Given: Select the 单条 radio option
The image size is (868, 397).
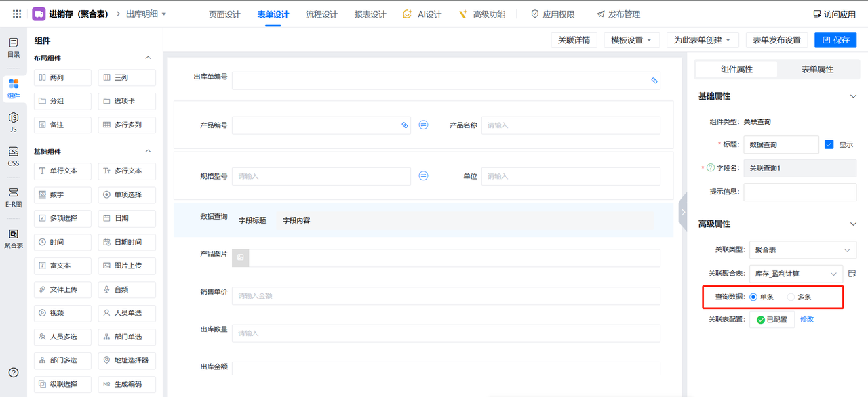Looking at the screenshot, I should 753,297.
